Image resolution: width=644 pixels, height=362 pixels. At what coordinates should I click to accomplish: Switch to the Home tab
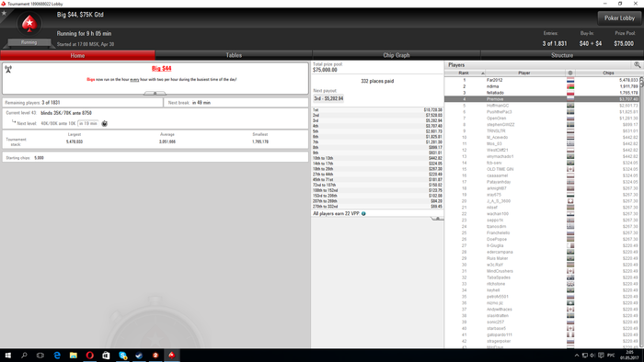(x=77, y=55)
